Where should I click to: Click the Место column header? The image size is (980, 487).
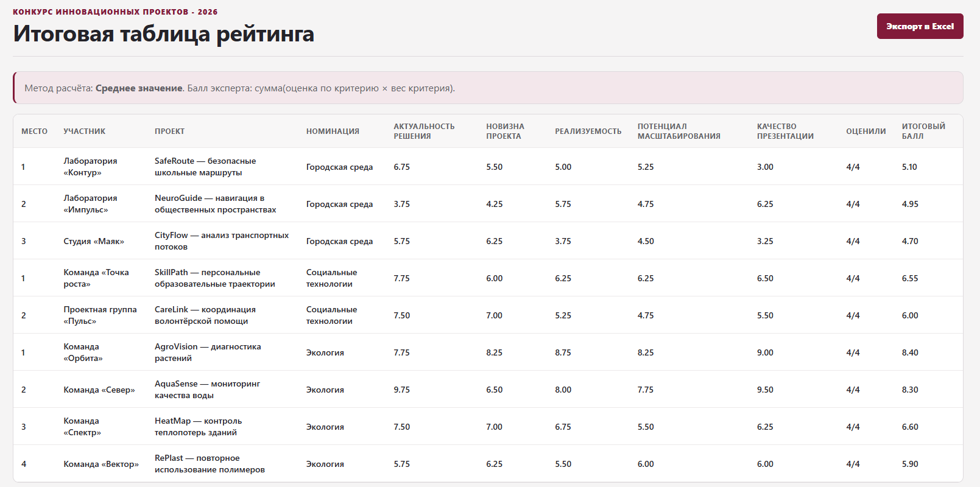click(34, 131)
